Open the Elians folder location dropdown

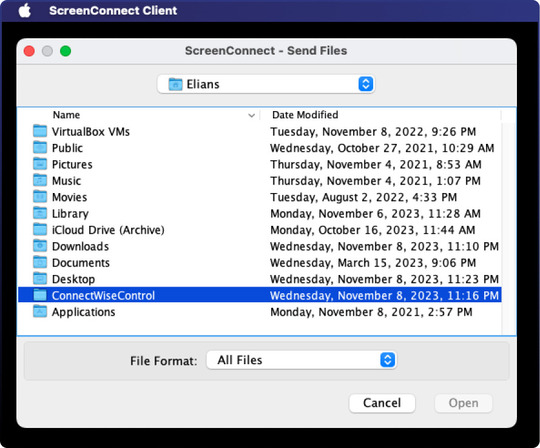pyautogui.click(x=266, y=84)
